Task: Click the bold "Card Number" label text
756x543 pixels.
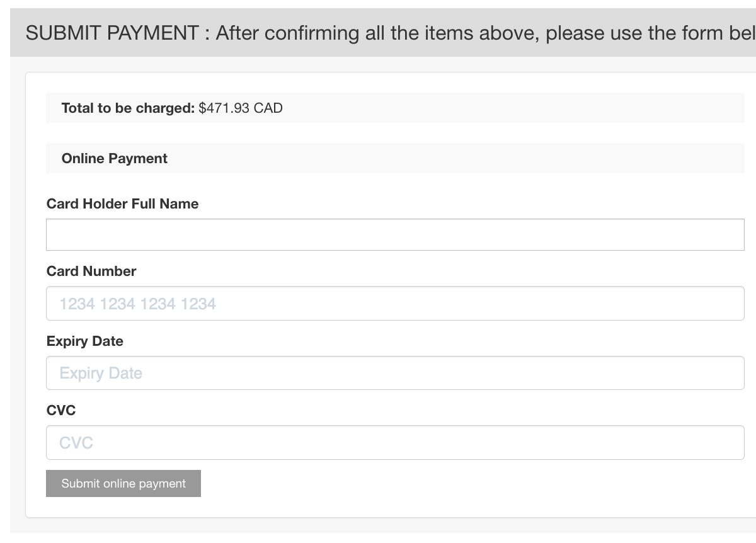Action: 91,271
